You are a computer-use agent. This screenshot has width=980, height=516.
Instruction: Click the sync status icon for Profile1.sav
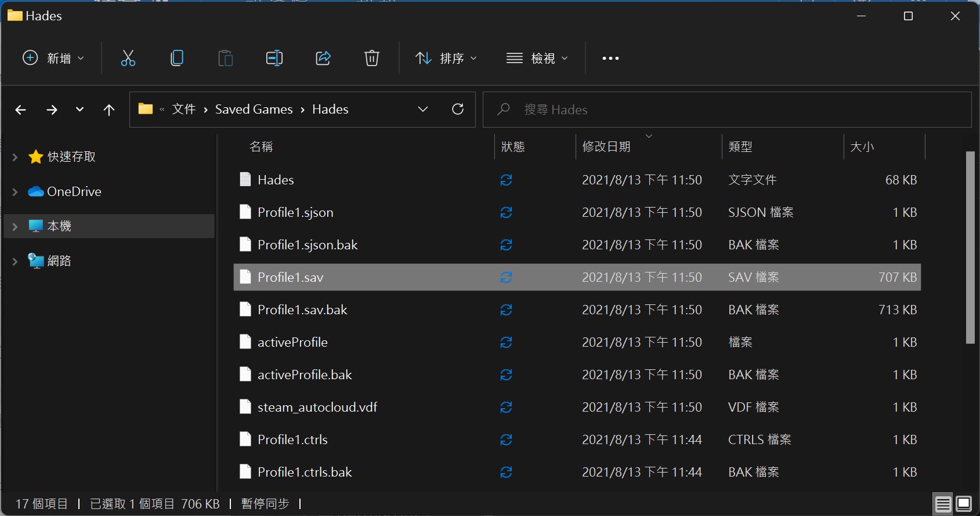[506, 278]
